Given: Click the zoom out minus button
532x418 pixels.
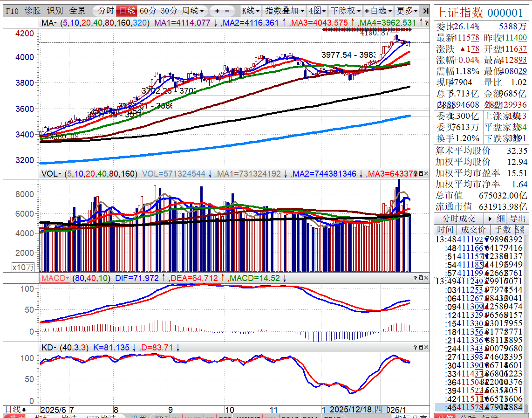Looking at the screenshot, I should (227, 11).
